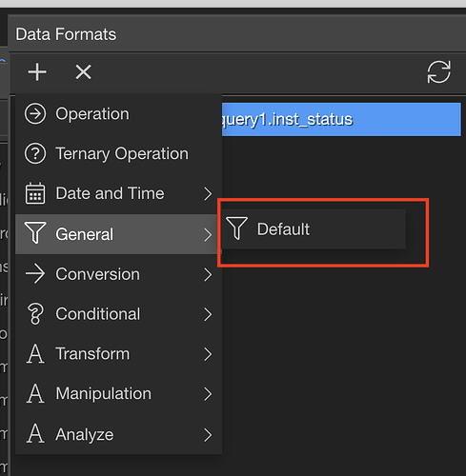The width and height of the screenshot is (466, 476).
Task: Select the Default formatter option
Action: click(314, 228)
